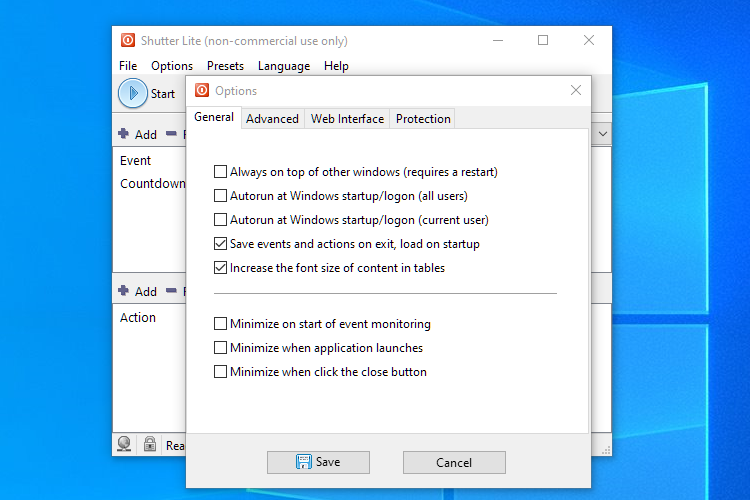Click the Shutter window corner grip
The height and width of the screenshot is (500, 750).
pyautogui.click(x=606, y=450)
